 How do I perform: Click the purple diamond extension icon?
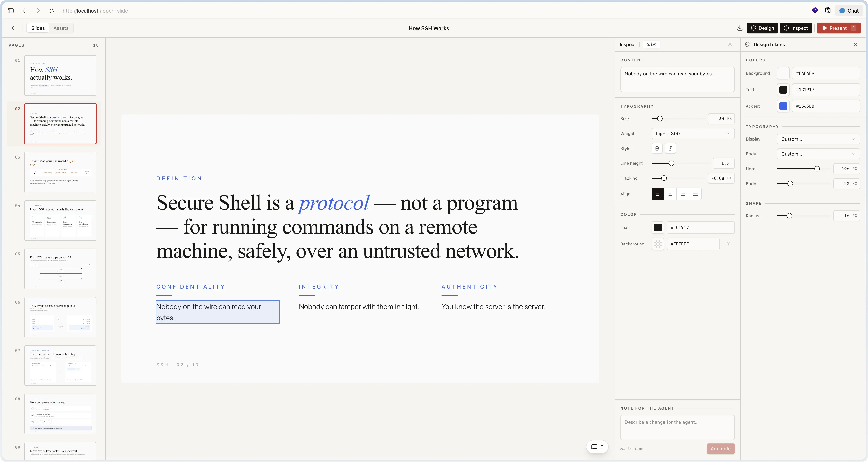pos(815,10)
